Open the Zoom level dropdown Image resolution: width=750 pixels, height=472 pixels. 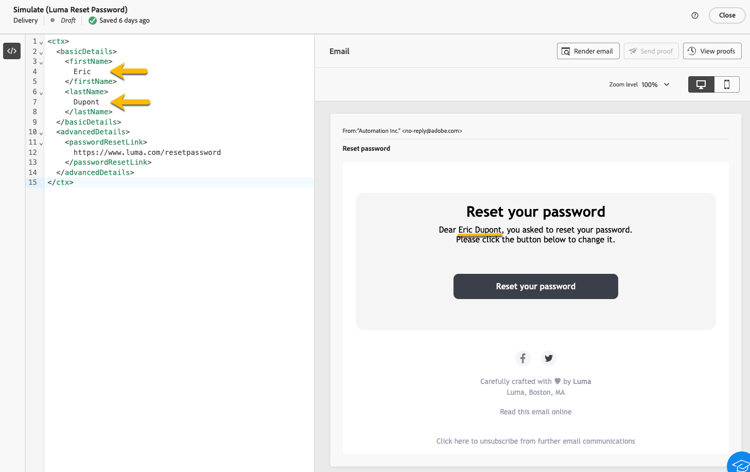pos(656,85)
